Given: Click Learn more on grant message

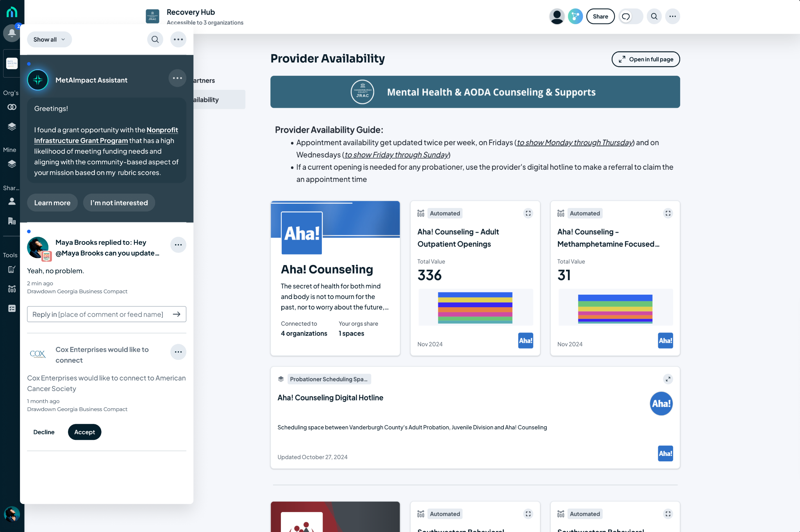Looking at the screenshot, I should (52, 203).
